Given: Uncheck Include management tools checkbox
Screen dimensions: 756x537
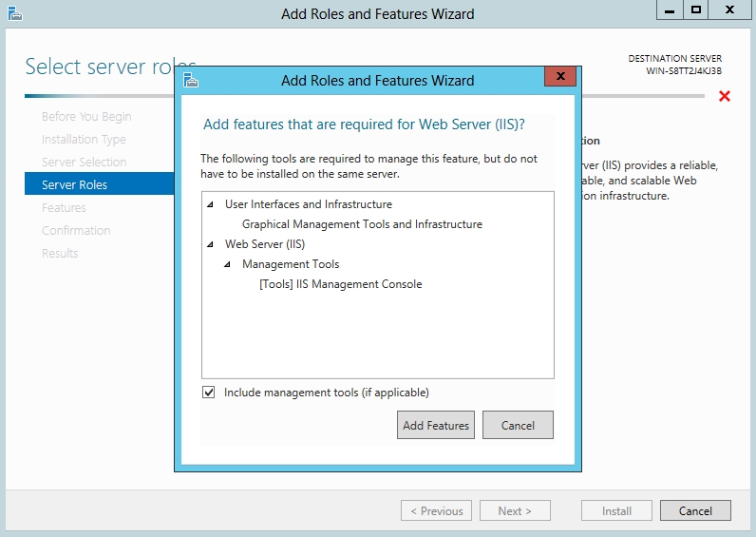Looking at the screenshot, I should coord(209,393).
